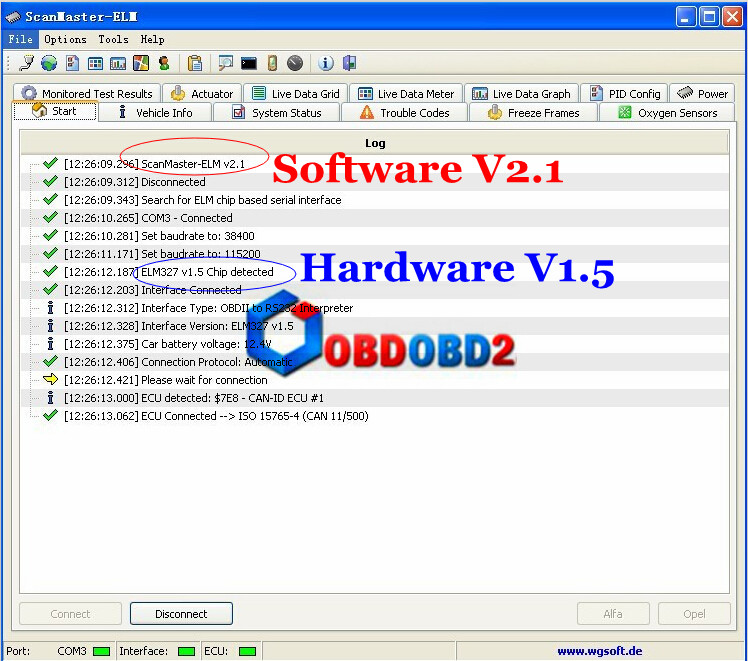Image resolution: width=748 pixels, height=661 pixels.
Task: Open the terminal console toolbar icon
Action: tap(249, 63)
